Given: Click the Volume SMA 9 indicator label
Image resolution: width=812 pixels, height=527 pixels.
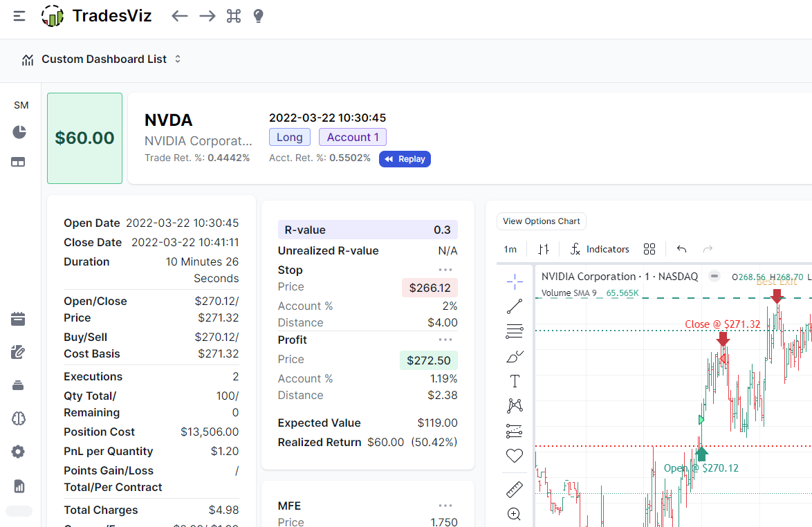Looking at the screenshot, I should point(569,293).
